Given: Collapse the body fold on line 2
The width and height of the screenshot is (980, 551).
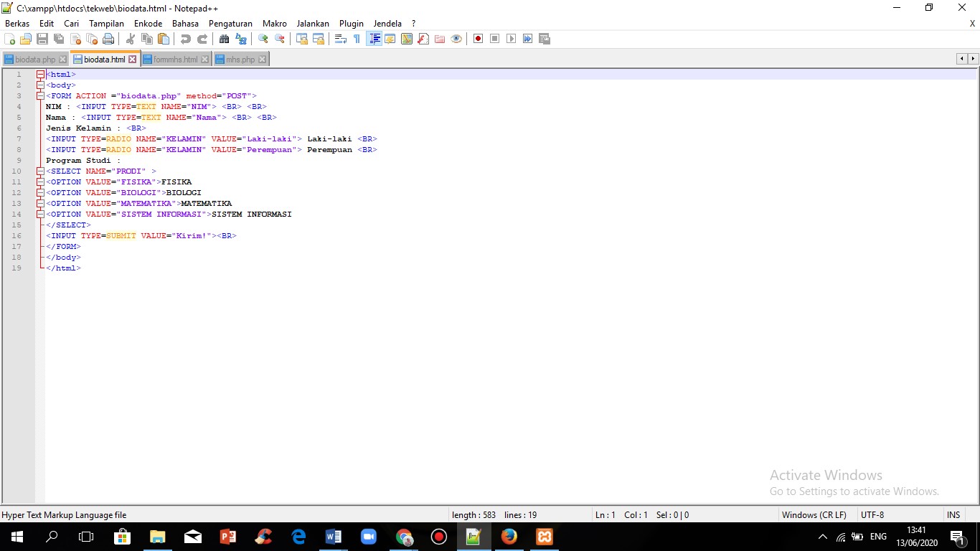Looking at the screenshot, I should [x=40, y=85].
